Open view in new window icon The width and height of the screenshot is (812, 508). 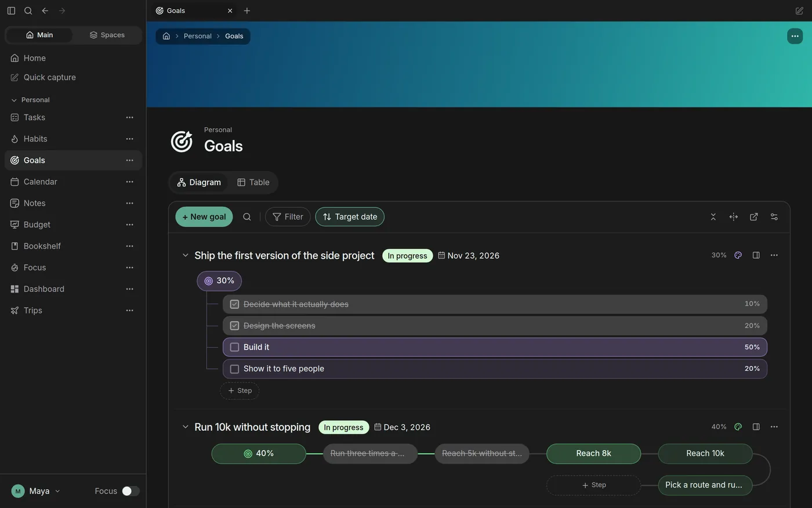pos(754,217)
